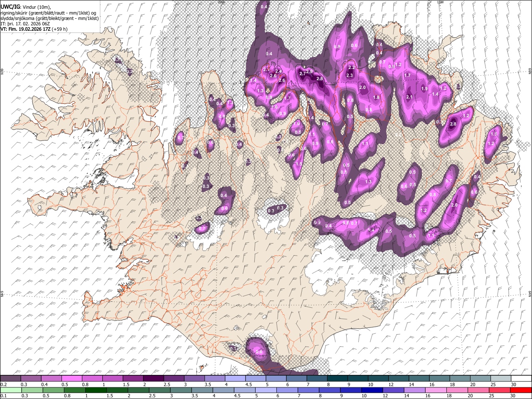
Task: Pick the pink 18 rain legend swatch
Action: [457, 391]
